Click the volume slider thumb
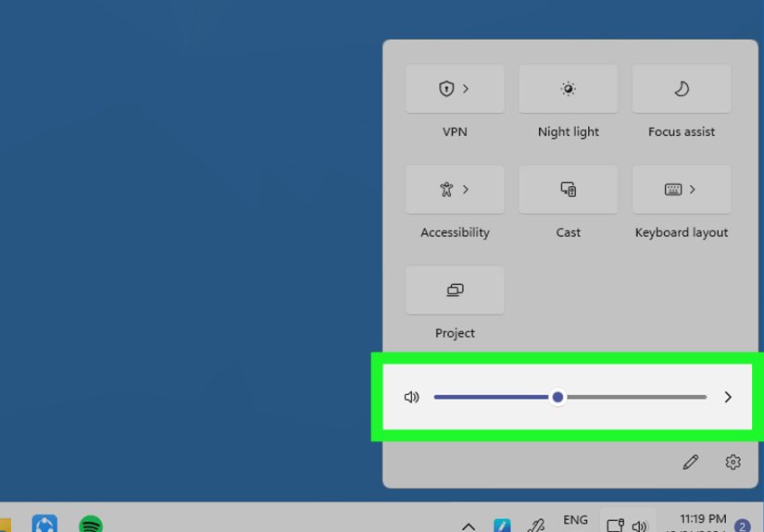Screen dimensions: 764x532 point(557,397)
